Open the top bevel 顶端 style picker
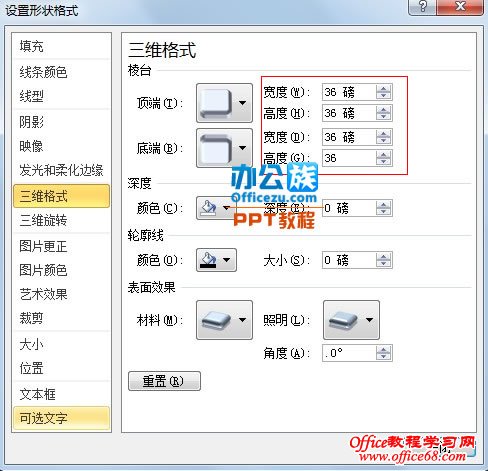This screenshot has width=488, height=471. coord(224,103)
